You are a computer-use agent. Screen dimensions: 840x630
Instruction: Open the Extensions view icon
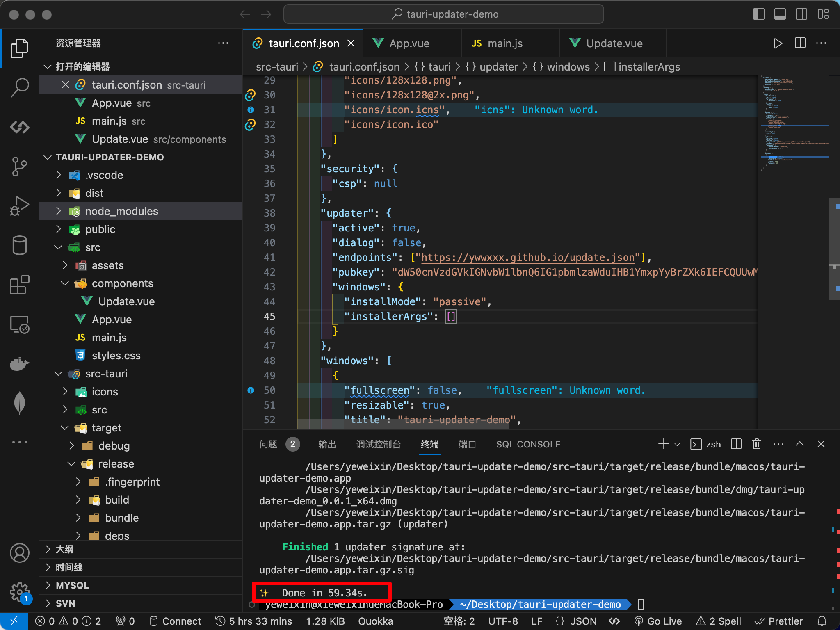point(19,284)
